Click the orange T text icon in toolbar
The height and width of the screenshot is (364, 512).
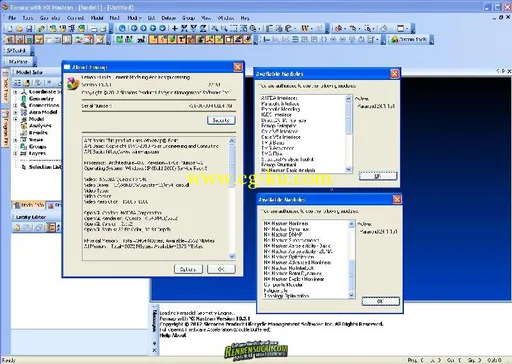[x=181, y=40]
